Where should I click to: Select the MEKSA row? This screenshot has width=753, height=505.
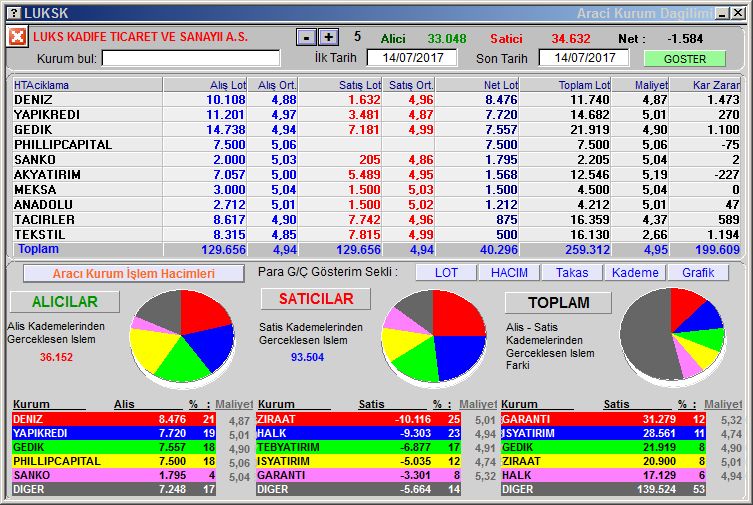376,189
